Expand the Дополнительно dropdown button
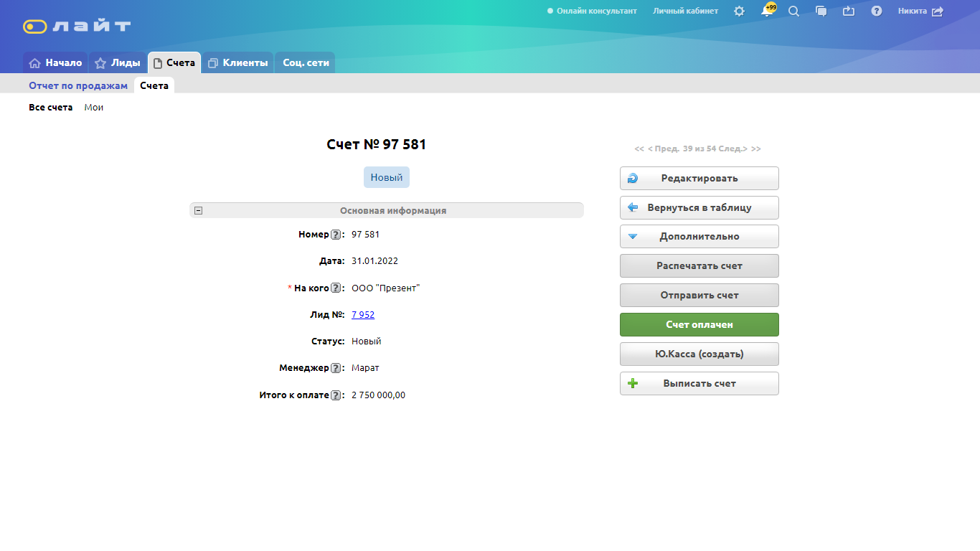The image size is (980, 551). point(699,237)
